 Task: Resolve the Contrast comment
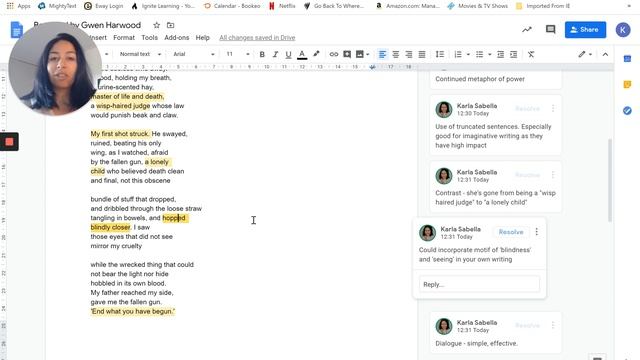tap(527, 175)
